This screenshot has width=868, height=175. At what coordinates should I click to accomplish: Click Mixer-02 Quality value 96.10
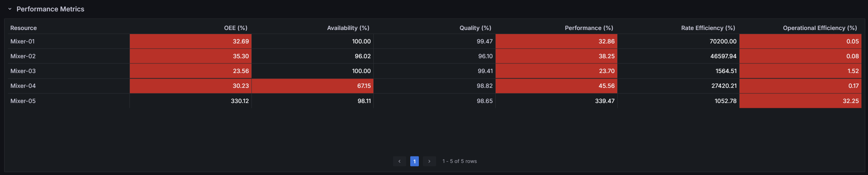coord(485,56)
